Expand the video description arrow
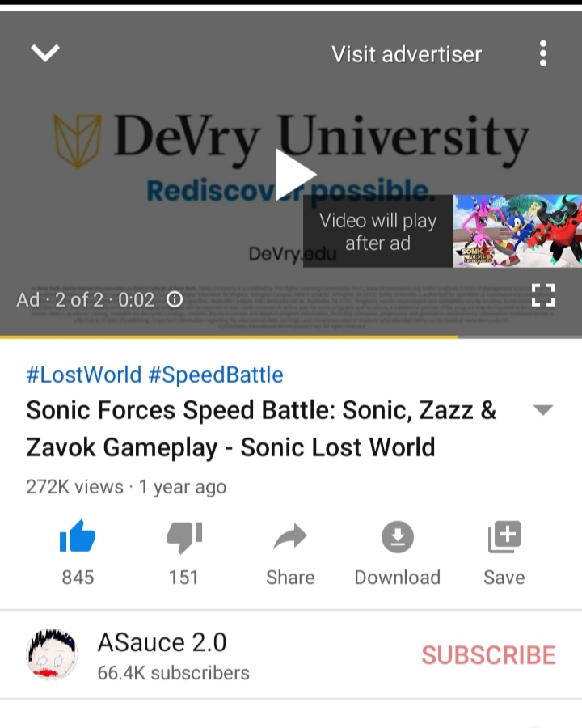Screen dimensions: 582x728 pyautogui.click(x=543, y=409)
